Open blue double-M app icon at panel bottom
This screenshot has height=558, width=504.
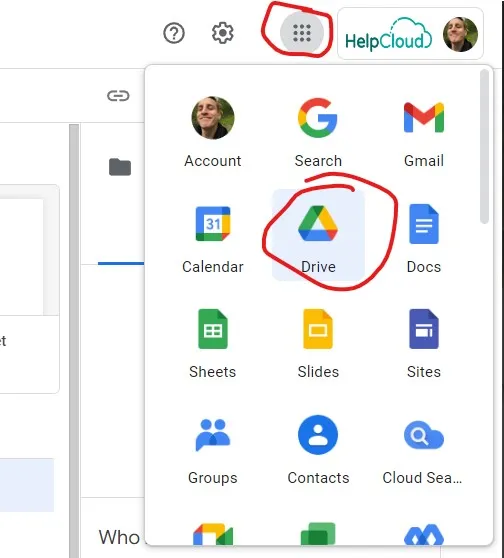(424, 535)
